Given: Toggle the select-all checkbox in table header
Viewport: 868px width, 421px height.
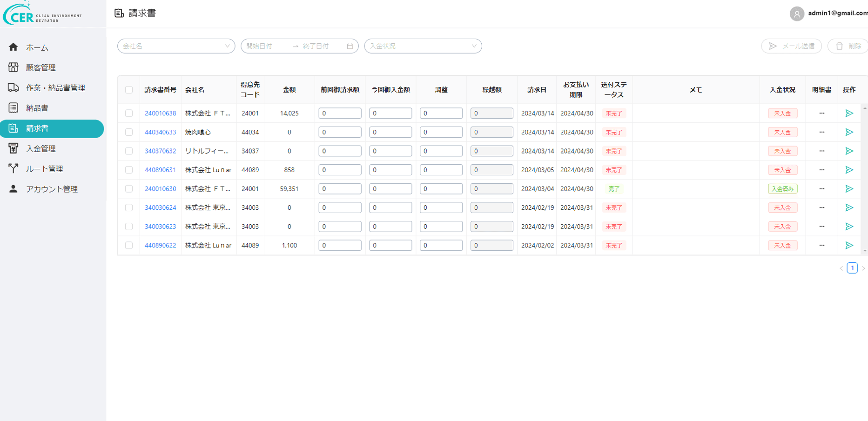Looking at the screenshot, I should pyautogui.click(x=129, y=90).
